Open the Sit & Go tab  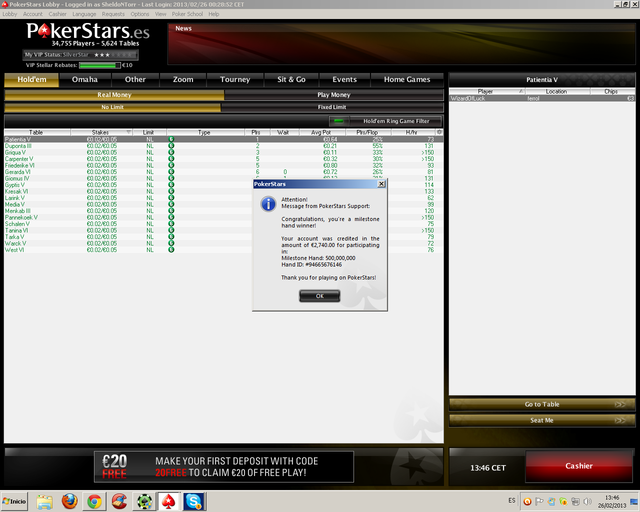point(291,80)
